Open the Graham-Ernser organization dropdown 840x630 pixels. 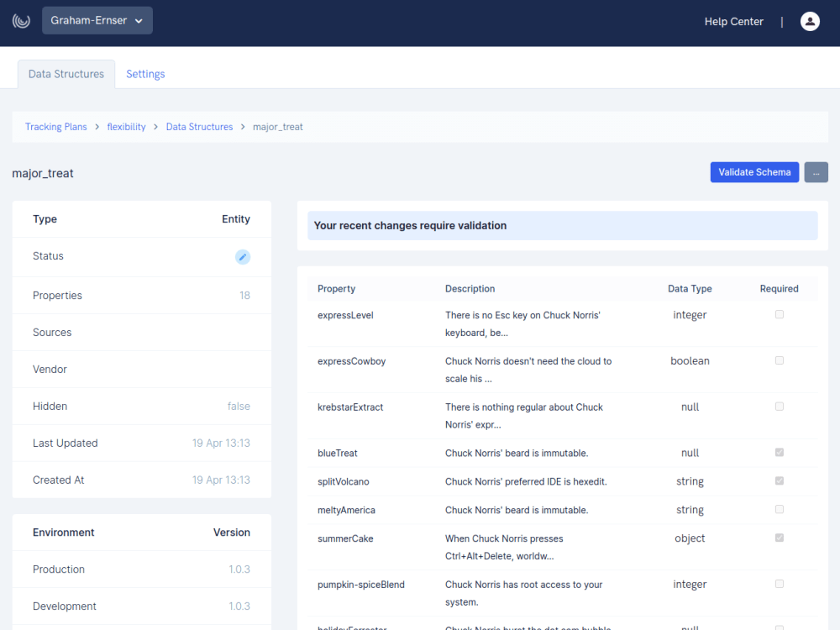click(x=97, y=20)
